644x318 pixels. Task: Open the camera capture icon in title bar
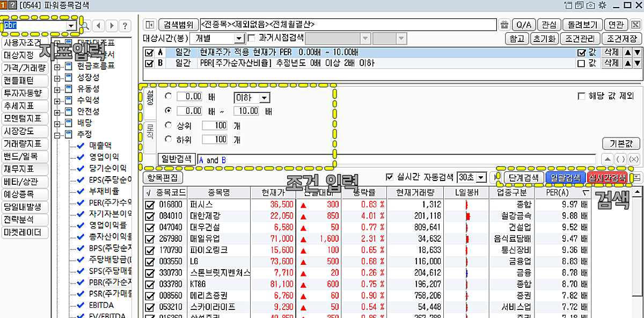[x=590, y=5]
